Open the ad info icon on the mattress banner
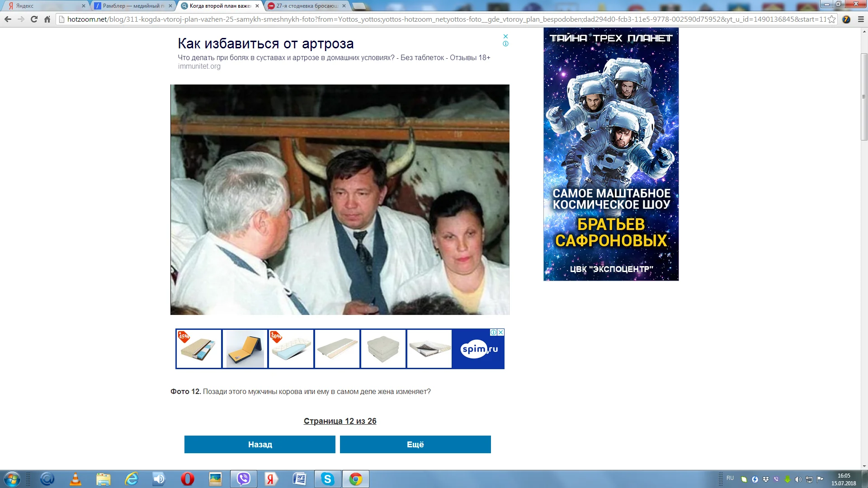The image size is (868, 488). pyautogui.click(x=494, y=333)
